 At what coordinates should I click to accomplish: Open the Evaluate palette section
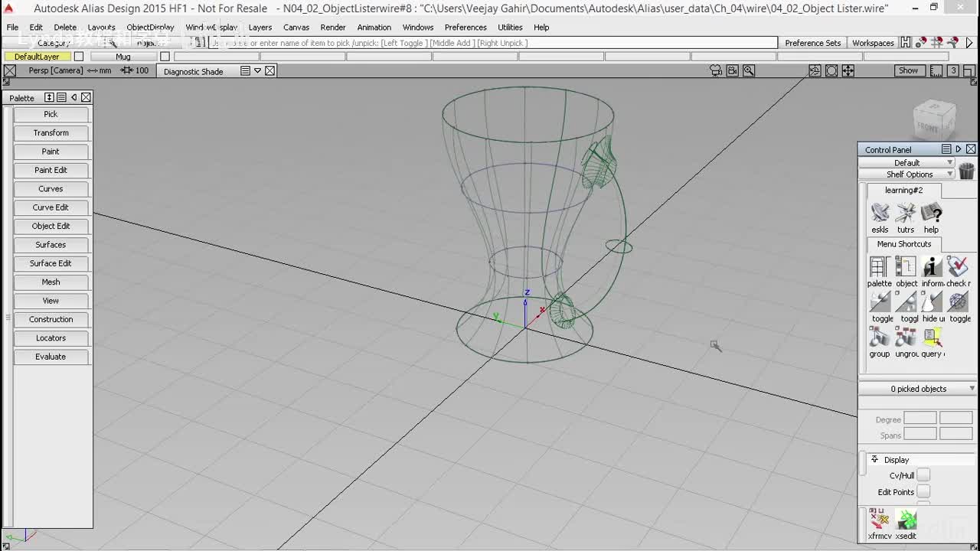pyautogui.click(x=51, y=357)
